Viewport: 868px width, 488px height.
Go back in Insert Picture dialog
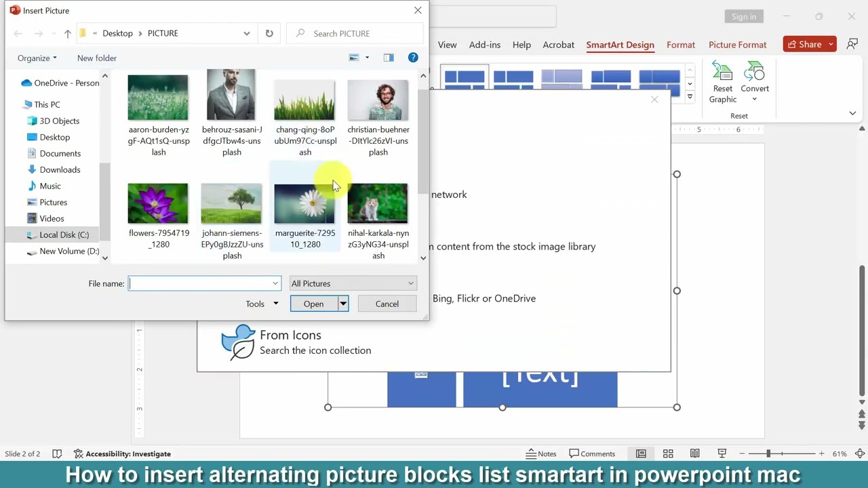18,33
